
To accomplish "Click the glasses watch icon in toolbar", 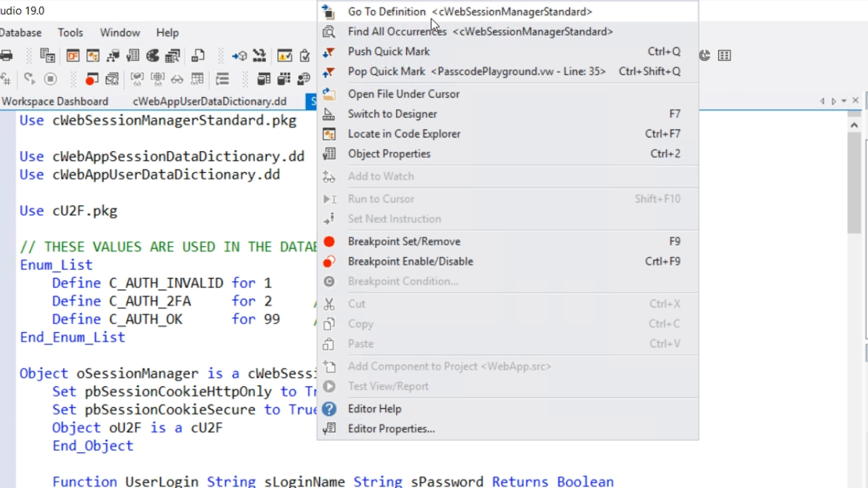I will 177,79.
